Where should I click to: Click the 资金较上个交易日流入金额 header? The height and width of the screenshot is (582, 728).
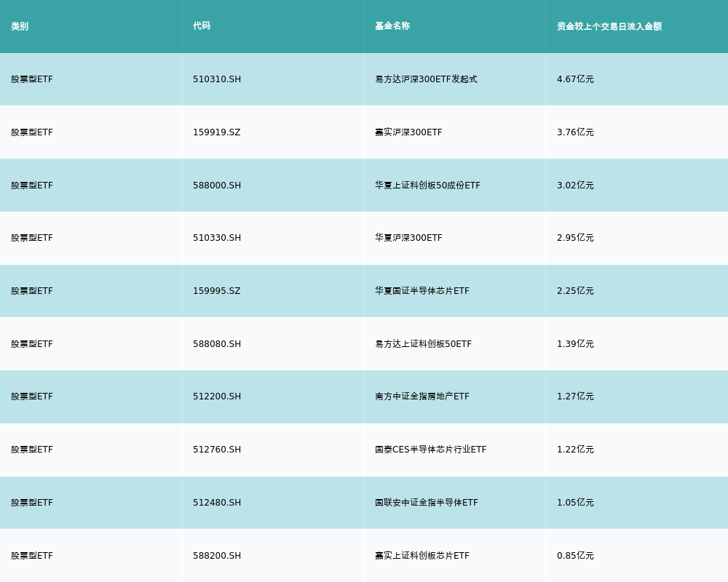(609, 26)
